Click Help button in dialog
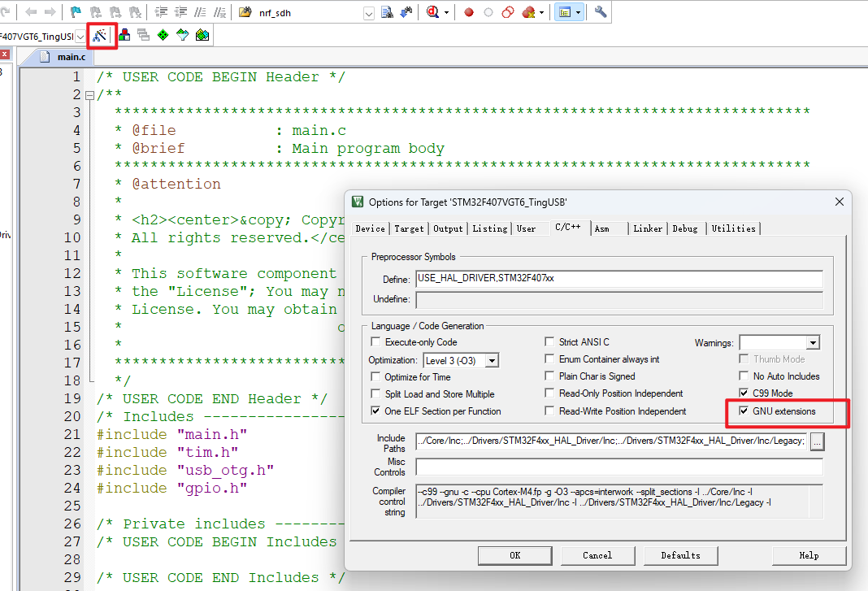Screen dimensions: 868x591 click(x=809, y=555)
